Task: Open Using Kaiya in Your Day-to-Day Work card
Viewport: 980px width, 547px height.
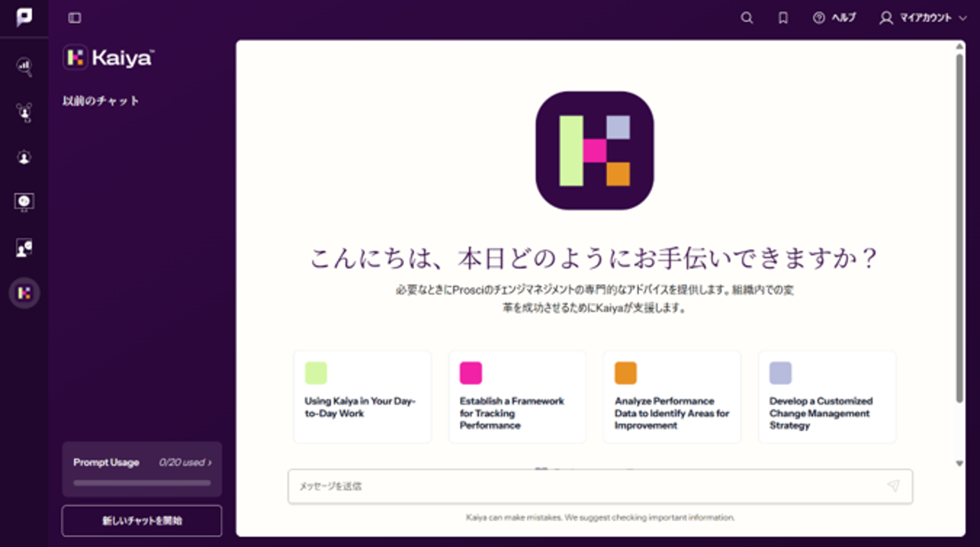Action: 362,397
